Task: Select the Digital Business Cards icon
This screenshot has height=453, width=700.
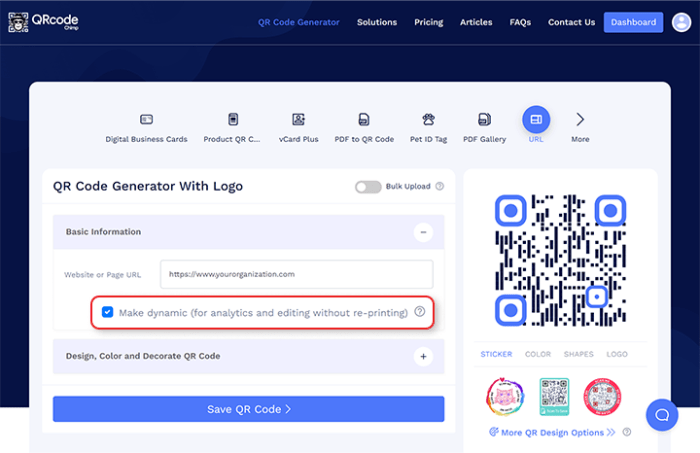Action: [146, 119]
